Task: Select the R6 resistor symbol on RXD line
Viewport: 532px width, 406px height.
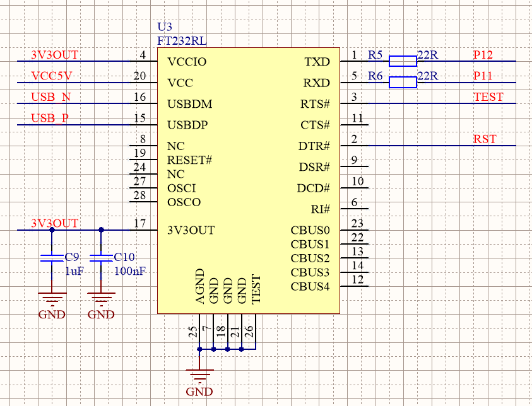Action: pos(403,83)
